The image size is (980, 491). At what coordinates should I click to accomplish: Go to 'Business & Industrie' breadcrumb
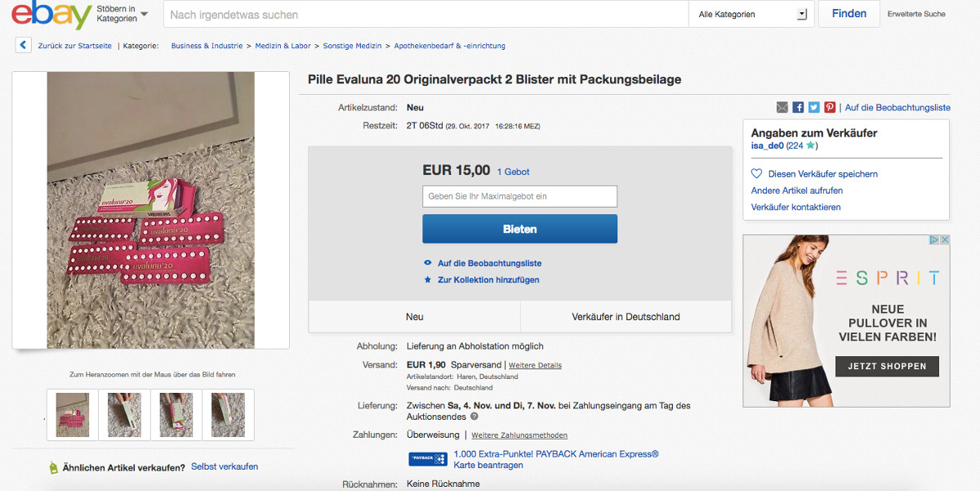207,46
